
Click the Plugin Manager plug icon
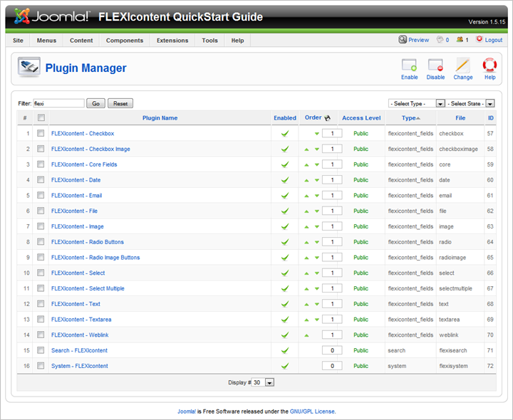[29, 67]
